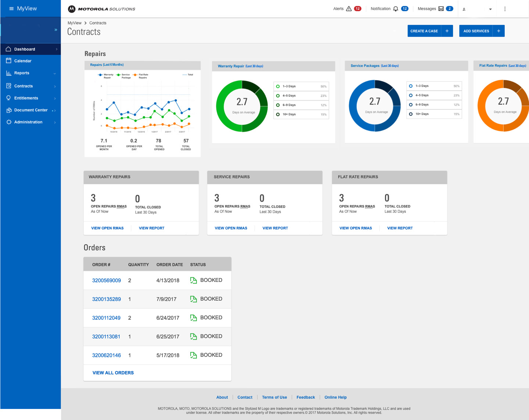The image size is (529, 420).
Task: Click booked document icon for order 3200569009
Action: [x=193, y=280]
